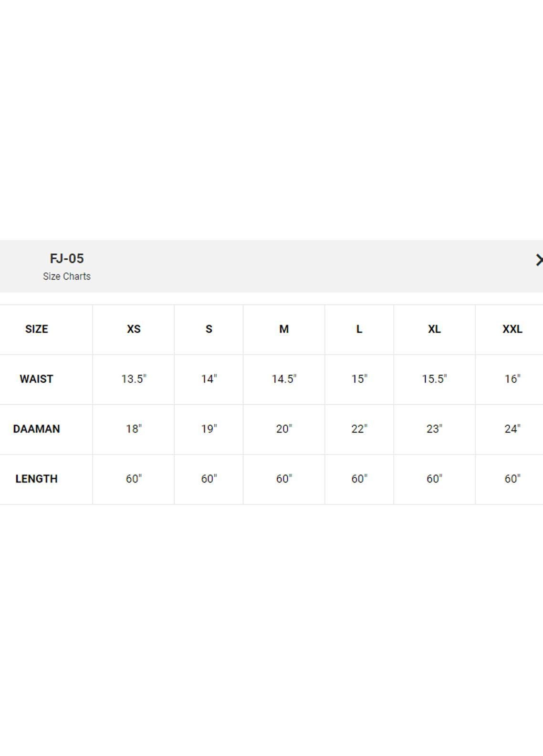Click the 14.5" waist value for M
This screenshot has width=543, height=756.
tap(284, 379)
